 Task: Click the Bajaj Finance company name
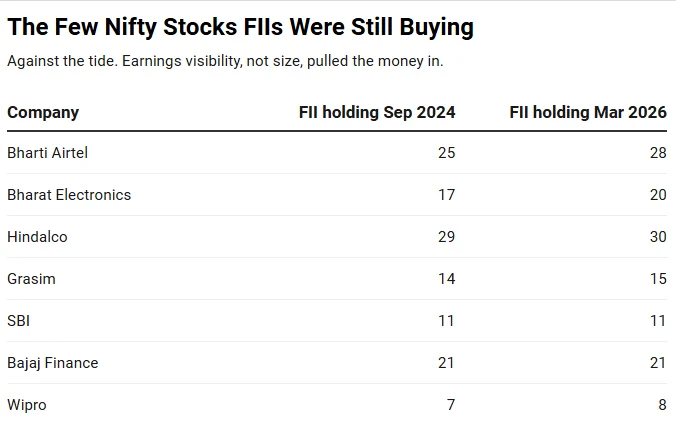53,363
